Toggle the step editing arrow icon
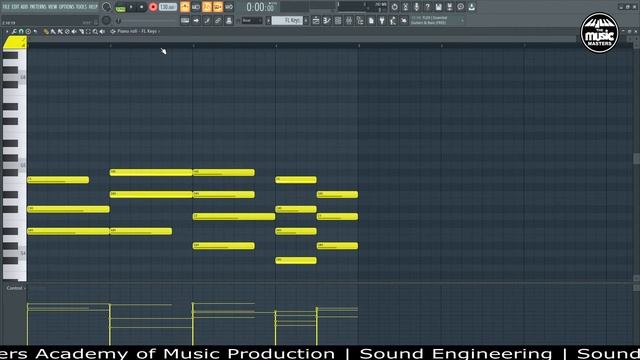The height and width of the screenshot is (360, 640). pos(196,20)
